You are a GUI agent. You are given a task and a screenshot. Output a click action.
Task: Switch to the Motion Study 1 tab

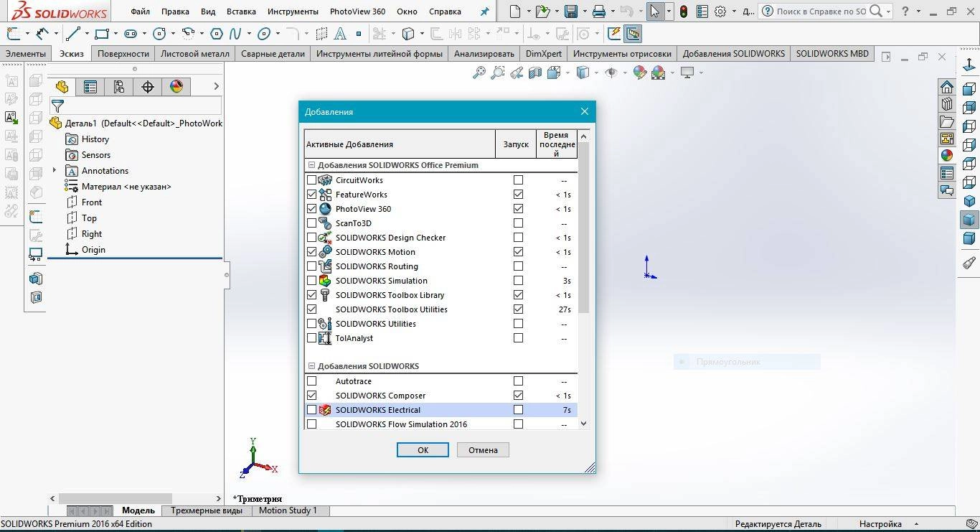(288, 510)
